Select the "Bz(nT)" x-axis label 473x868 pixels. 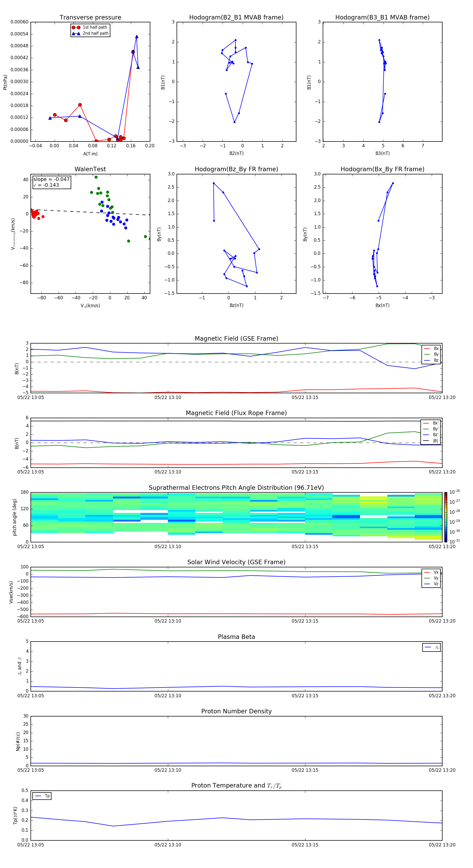[236, 305]
